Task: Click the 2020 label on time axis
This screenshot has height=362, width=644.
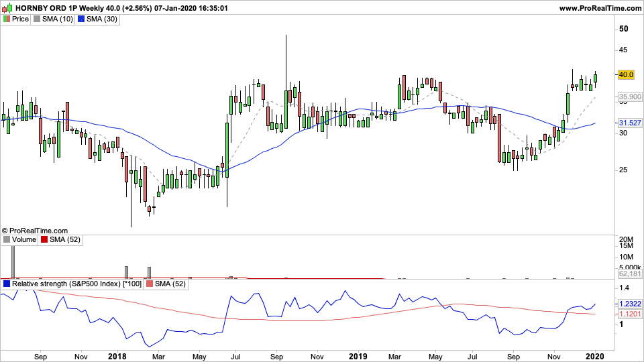Action: 596,357
